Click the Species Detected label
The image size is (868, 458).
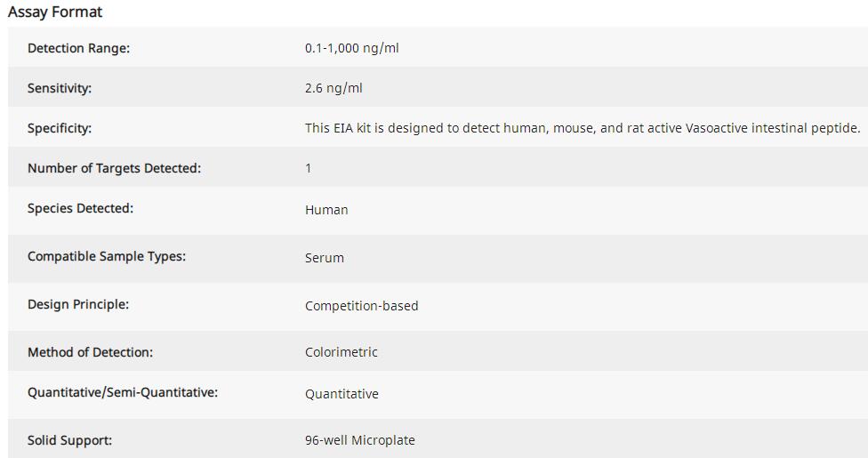click(80, 208)
